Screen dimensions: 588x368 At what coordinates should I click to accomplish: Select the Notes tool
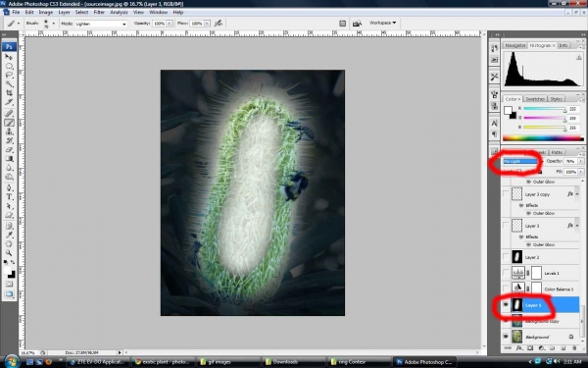[x=9, y=226]
